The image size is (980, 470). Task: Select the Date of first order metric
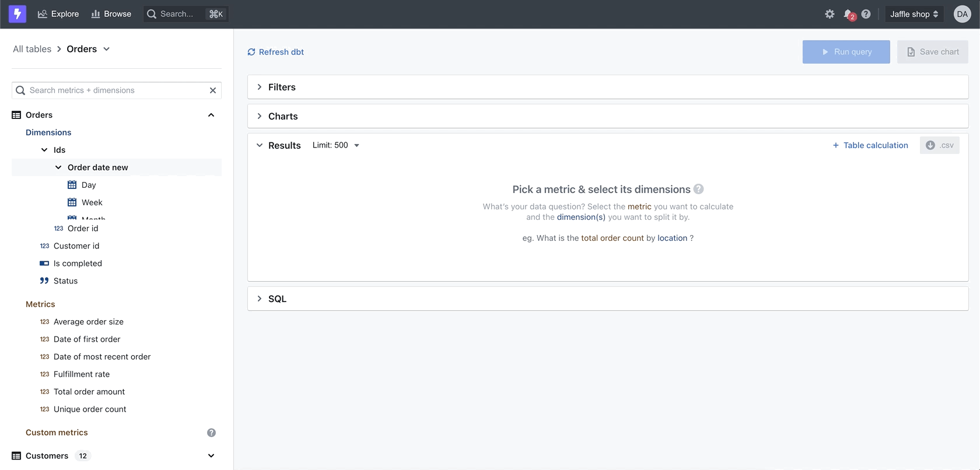[x=87, y=339]
